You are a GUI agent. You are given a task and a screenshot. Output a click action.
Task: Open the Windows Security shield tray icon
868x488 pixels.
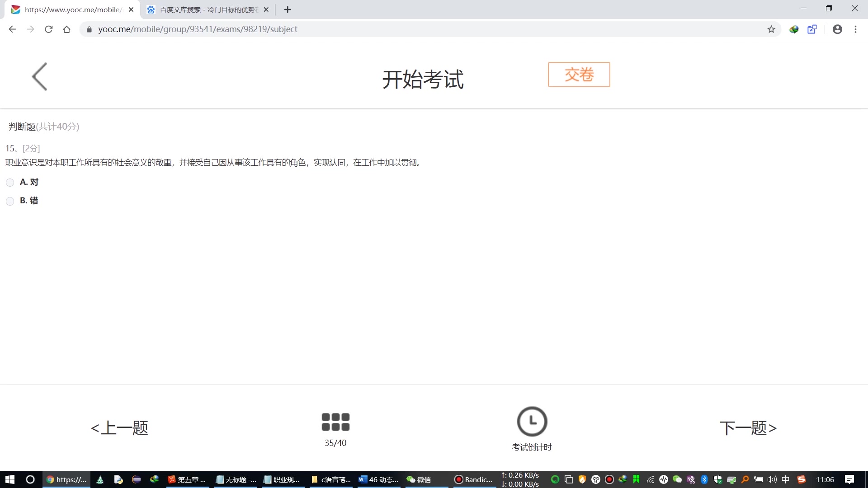tap(717, 479)
